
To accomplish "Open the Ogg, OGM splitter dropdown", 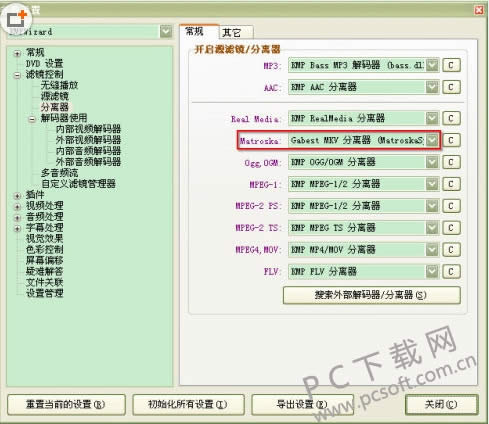I will (432, 162).
